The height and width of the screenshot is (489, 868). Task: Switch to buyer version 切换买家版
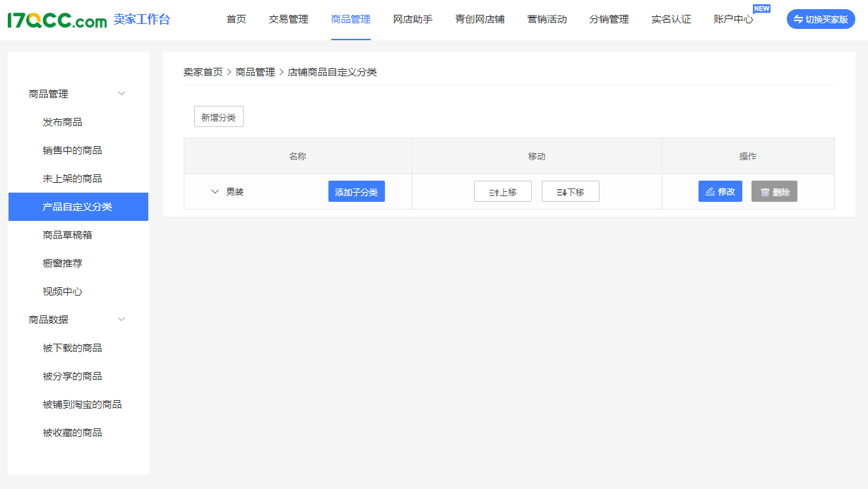820,20
